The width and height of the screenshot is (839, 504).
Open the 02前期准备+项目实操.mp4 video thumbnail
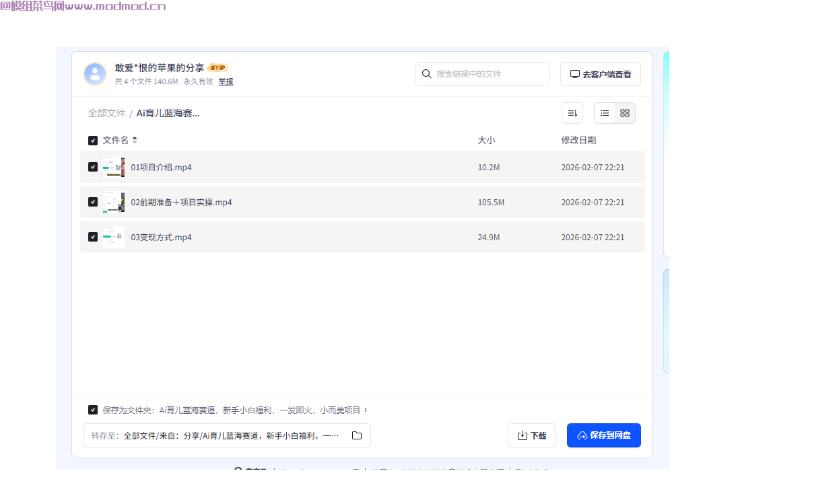(113, 202)
